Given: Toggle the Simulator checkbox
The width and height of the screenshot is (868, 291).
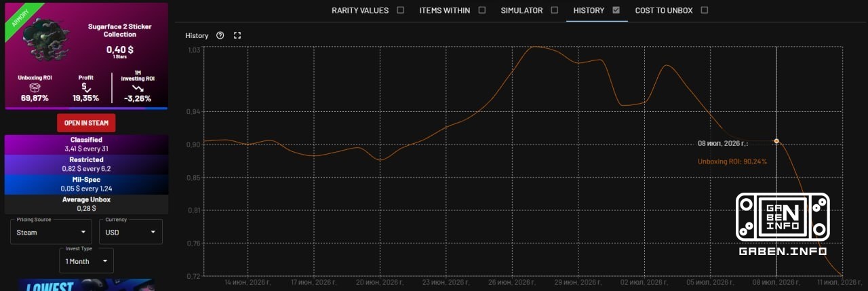Looking at the screenshot, I should (x=555, y=10).
